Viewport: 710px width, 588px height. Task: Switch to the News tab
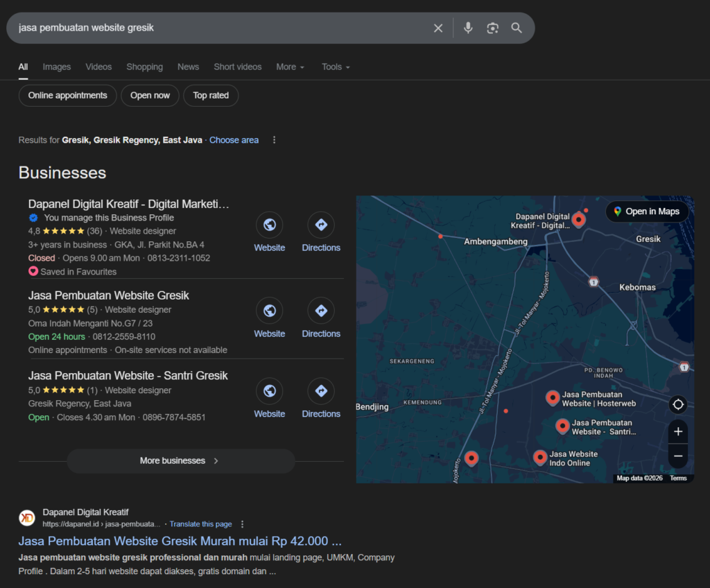coord(188,67)
